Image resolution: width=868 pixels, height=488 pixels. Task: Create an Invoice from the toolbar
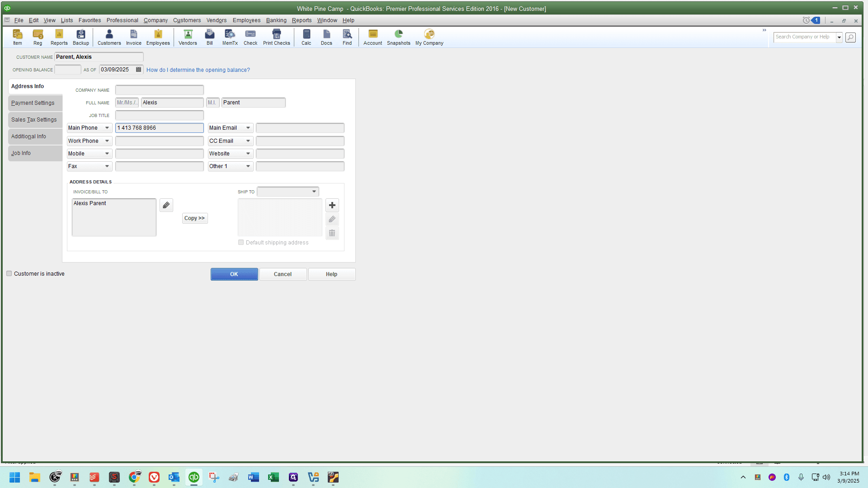(x=133, y=37)
